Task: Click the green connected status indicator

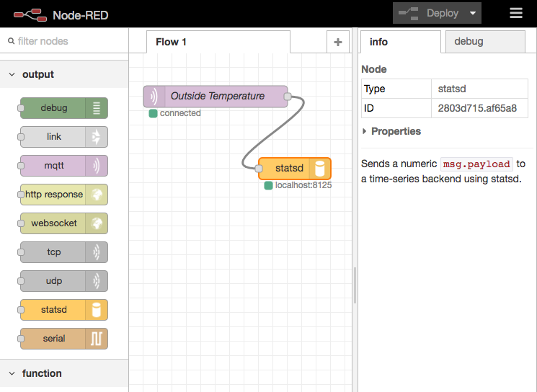Action: (153, 113)
